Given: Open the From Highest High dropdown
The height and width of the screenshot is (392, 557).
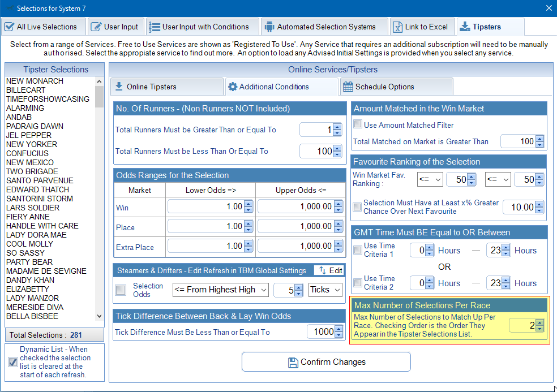Looking at the screenshot, I should point(220,290).
